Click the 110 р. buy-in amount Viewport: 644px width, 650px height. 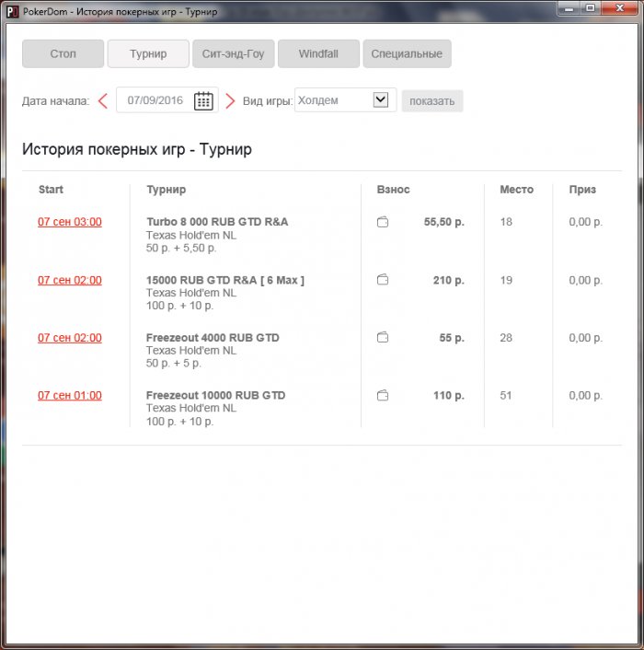449,396
